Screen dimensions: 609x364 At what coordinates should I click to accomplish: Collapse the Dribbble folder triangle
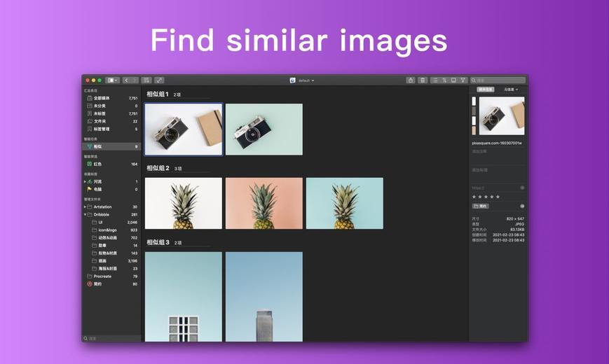[x=85, y=215]
